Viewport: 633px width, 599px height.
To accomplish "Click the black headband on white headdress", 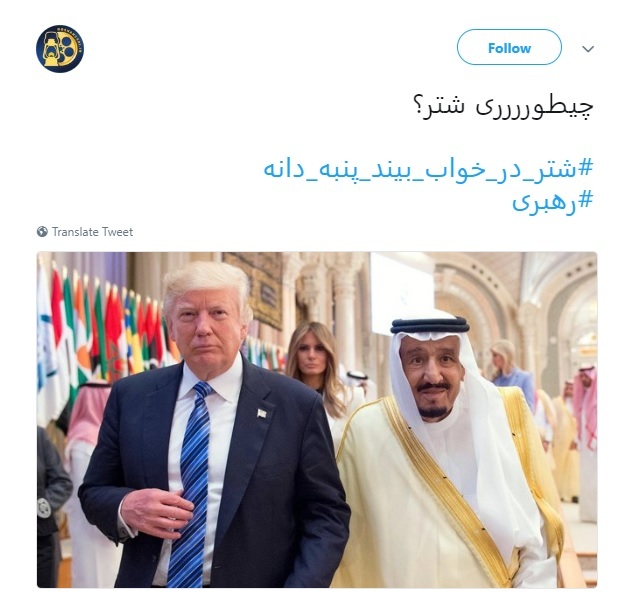I will pos(430,325).
